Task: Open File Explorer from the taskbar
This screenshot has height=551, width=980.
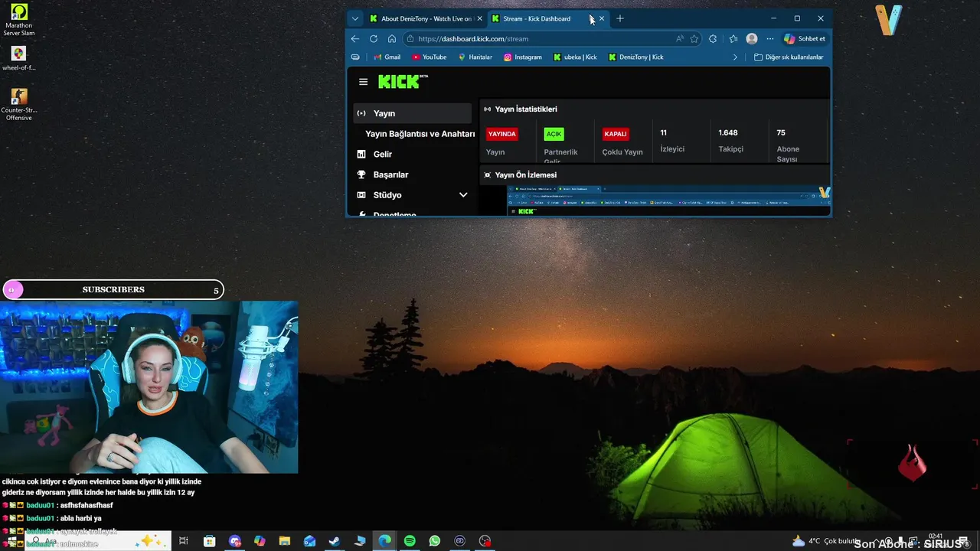Action: pos(284,541)
